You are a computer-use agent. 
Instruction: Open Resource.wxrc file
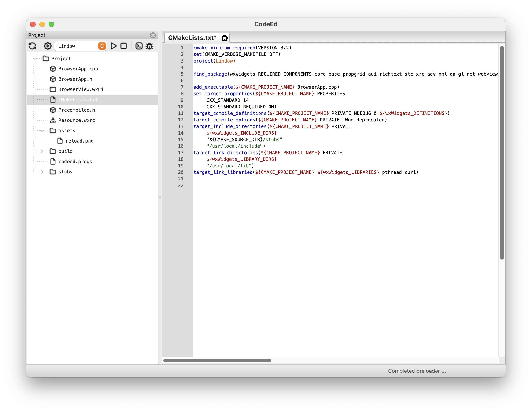tap(77, 120)
